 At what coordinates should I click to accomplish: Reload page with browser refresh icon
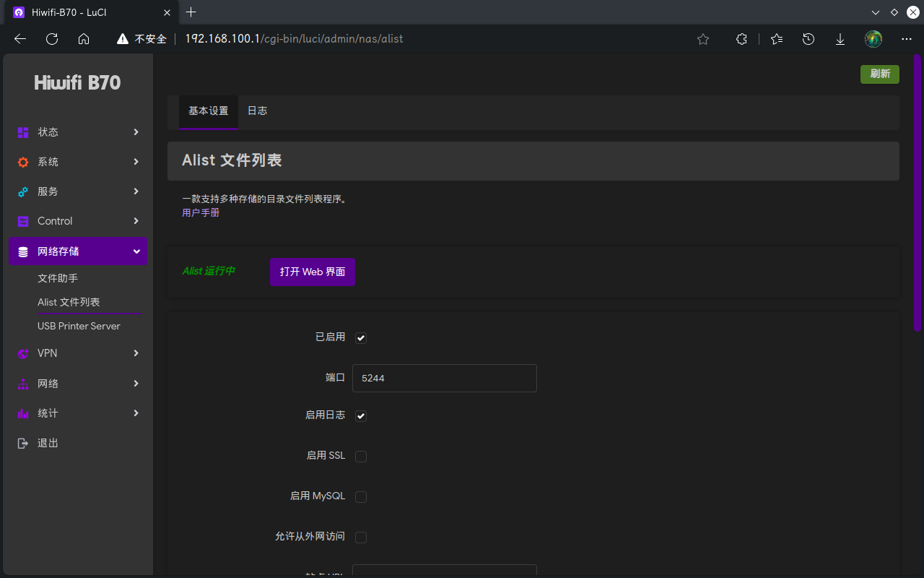52,39
